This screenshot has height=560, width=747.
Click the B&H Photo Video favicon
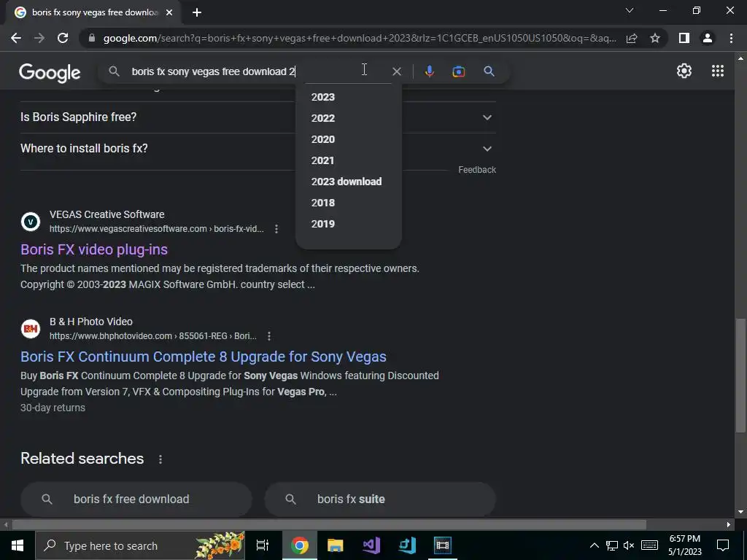coord(31,329)
